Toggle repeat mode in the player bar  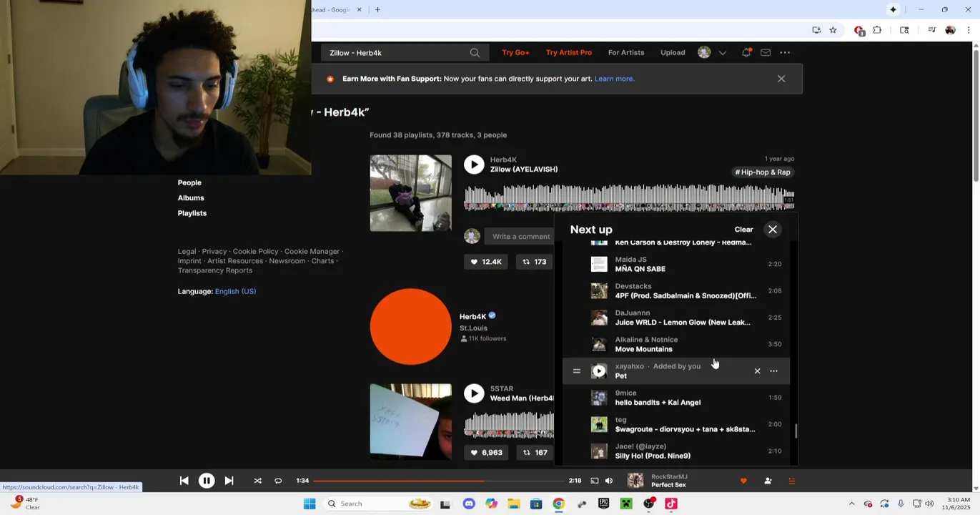(x=278, y=481)
